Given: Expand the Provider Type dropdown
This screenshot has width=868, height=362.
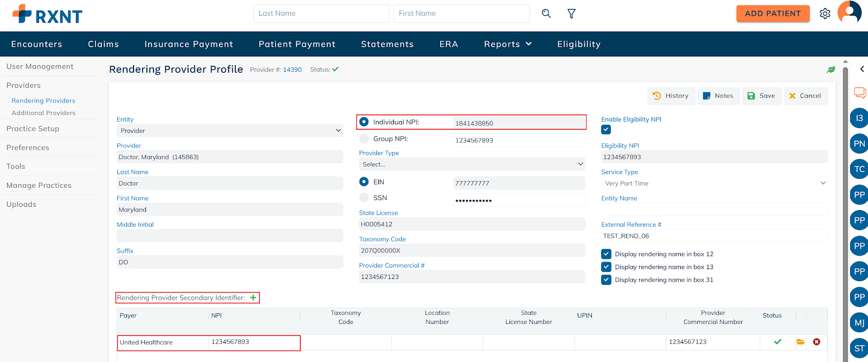Looking at the screenshot, I should point(471,164).
